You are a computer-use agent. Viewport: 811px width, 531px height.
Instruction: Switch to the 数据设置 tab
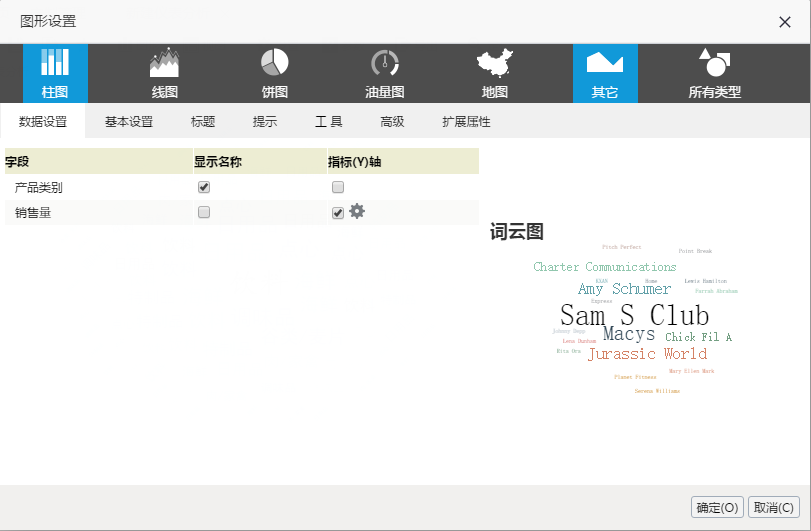(43, 122)
